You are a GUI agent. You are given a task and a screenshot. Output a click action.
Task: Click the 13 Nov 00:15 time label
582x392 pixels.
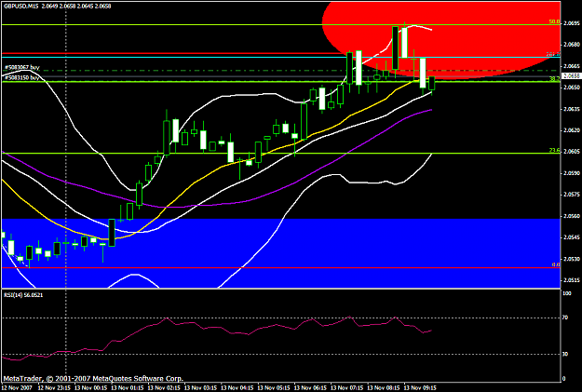tap(91, 388)
